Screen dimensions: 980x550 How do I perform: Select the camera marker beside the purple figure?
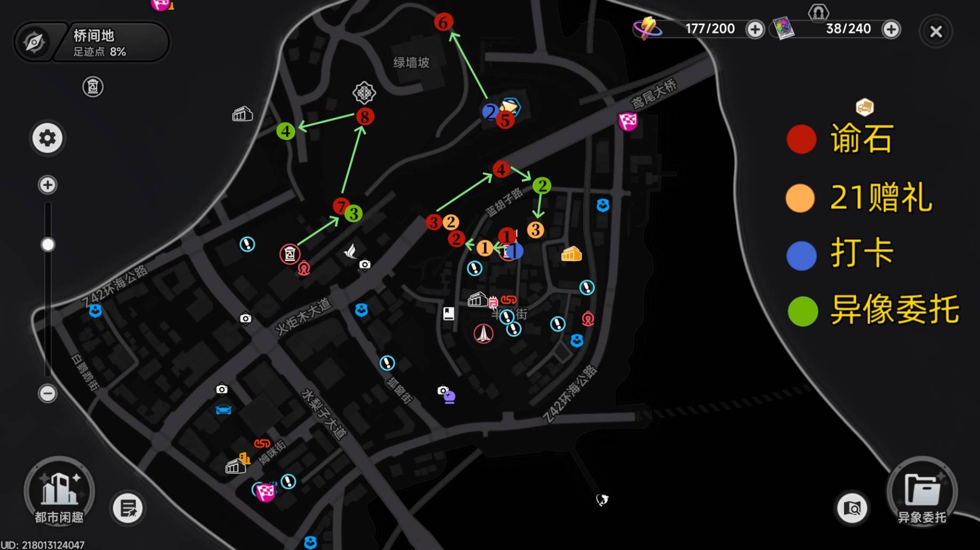[442, 391]
